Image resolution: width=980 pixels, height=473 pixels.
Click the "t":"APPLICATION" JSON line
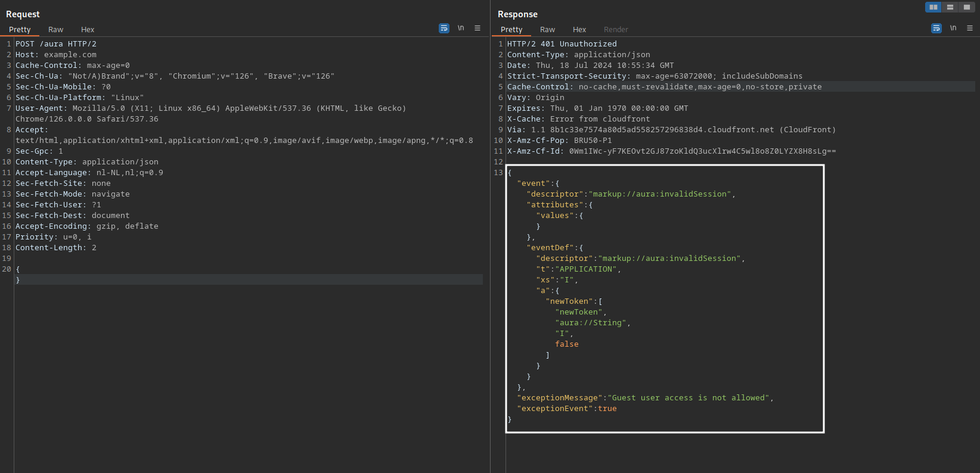pos(579,269)
